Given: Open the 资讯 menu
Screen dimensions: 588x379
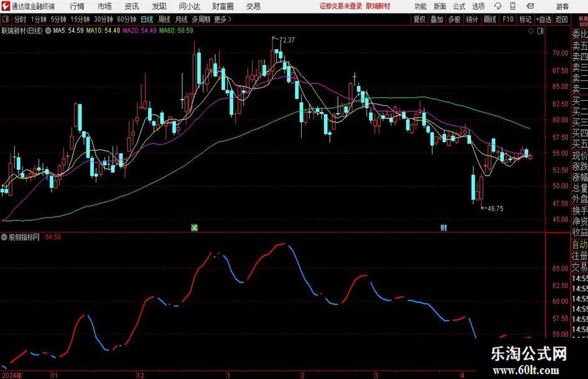Looking at the screenshot, I should tap(132, 6).
